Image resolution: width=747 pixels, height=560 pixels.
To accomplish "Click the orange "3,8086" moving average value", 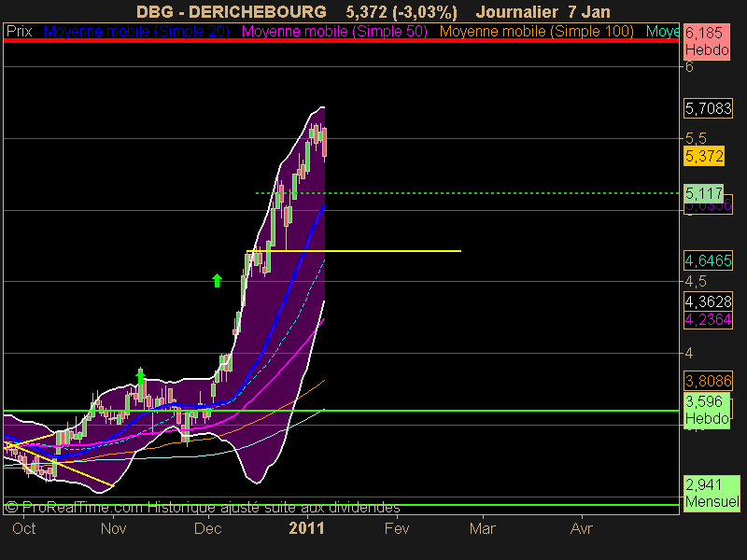I will pos(708,381).
